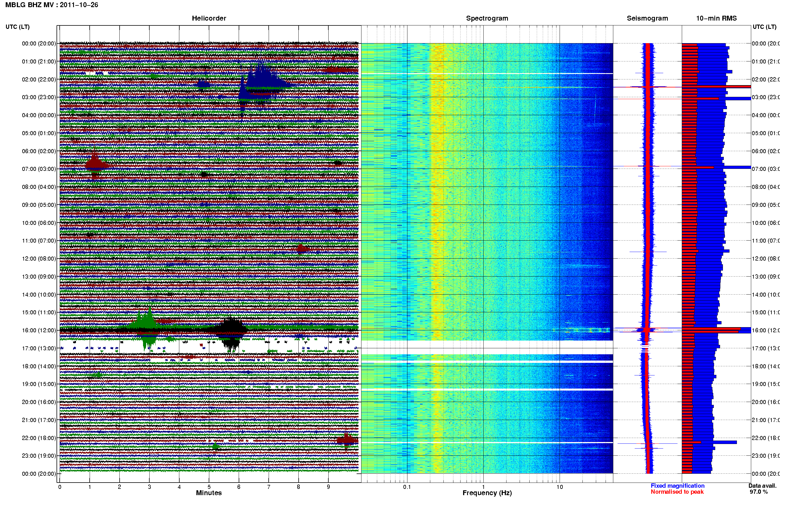The height and width of the screenshot is (508, 812).
Task: Click the '17:00 (13:00)' left time label
Action: point(39,348)
